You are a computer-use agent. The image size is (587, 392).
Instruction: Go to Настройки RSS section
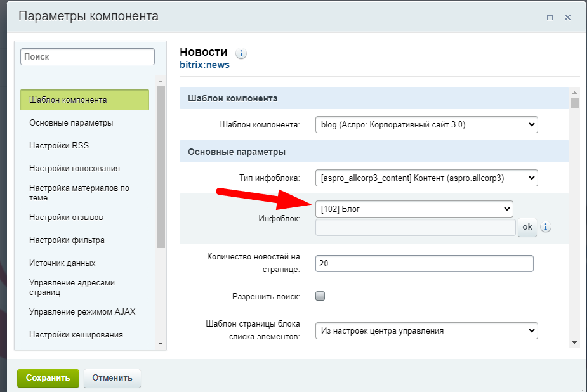pos(59,145)
